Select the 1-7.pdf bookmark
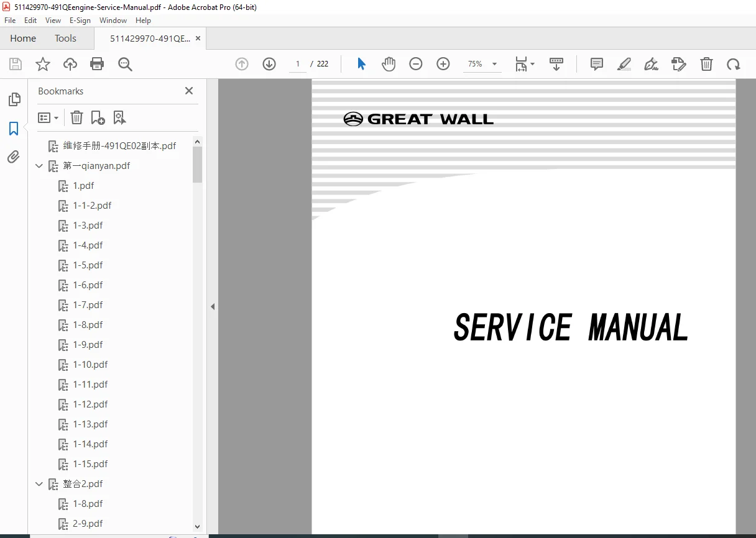 [x=88, y=305]
